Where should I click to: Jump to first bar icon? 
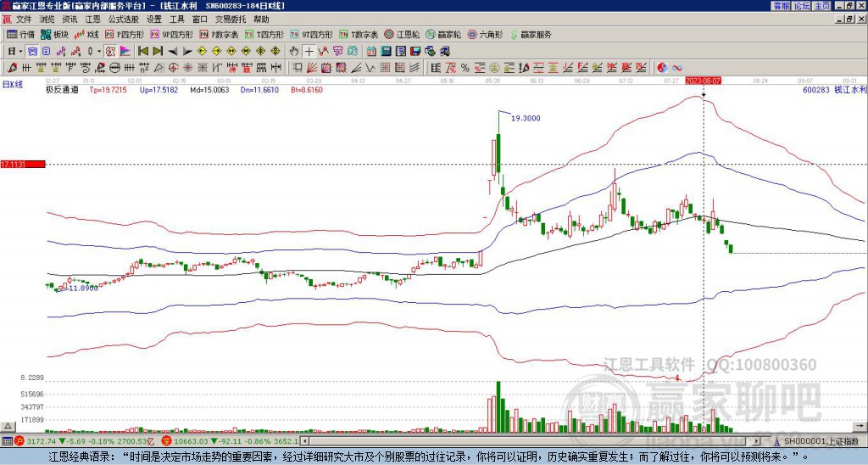142,52
